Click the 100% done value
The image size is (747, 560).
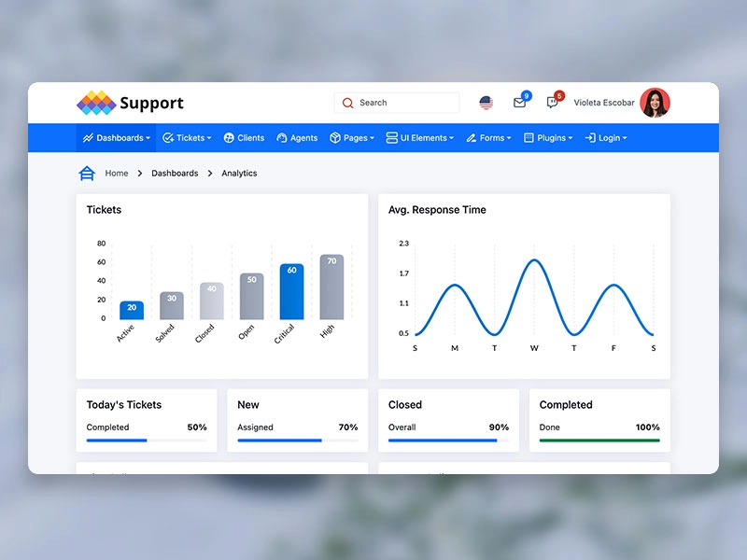point(647,427)
